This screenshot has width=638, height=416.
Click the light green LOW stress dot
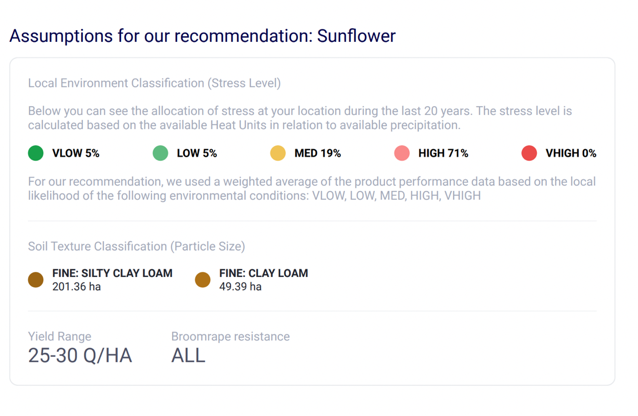tap(160, 153)
